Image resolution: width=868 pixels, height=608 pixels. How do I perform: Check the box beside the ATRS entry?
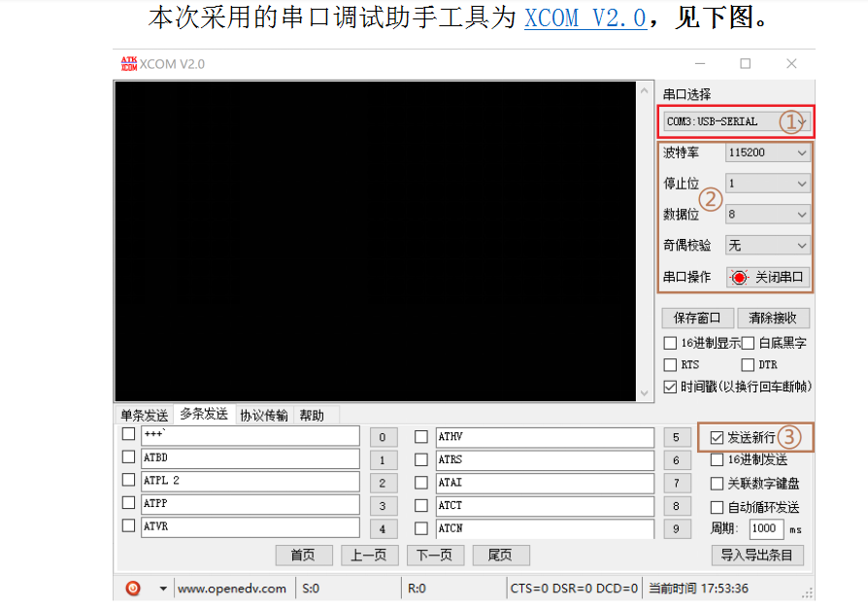tap(421, 459)
